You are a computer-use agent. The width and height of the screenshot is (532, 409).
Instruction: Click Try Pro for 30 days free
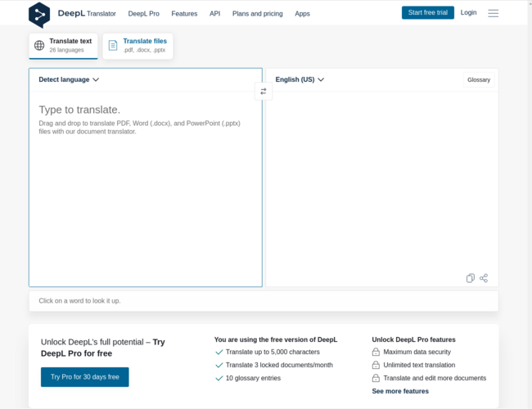tap(85, 377)
